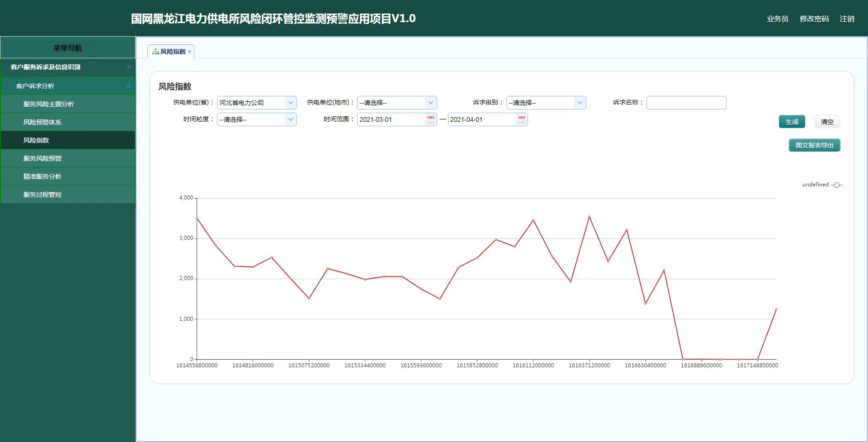
Task: Open the end date calendar picker icon
Action: tap(522, 119)
